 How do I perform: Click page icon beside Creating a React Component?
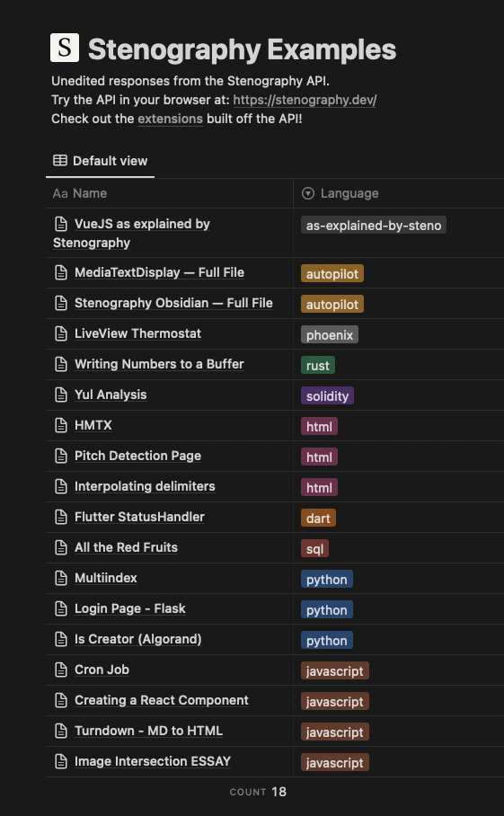[x=61, y=700]
